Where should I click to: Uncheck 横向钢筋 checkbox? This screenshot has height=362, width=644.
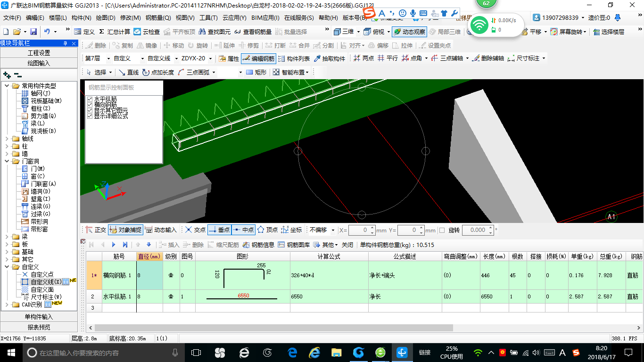90,105
